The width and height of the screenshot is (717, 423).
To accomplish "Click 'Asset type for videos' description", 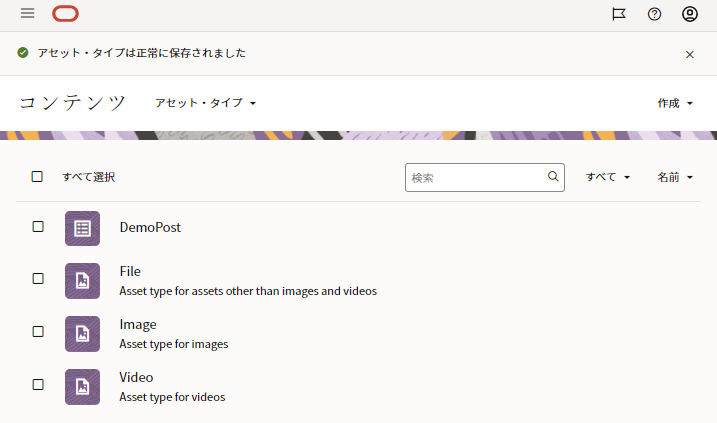I will (172, 397).
